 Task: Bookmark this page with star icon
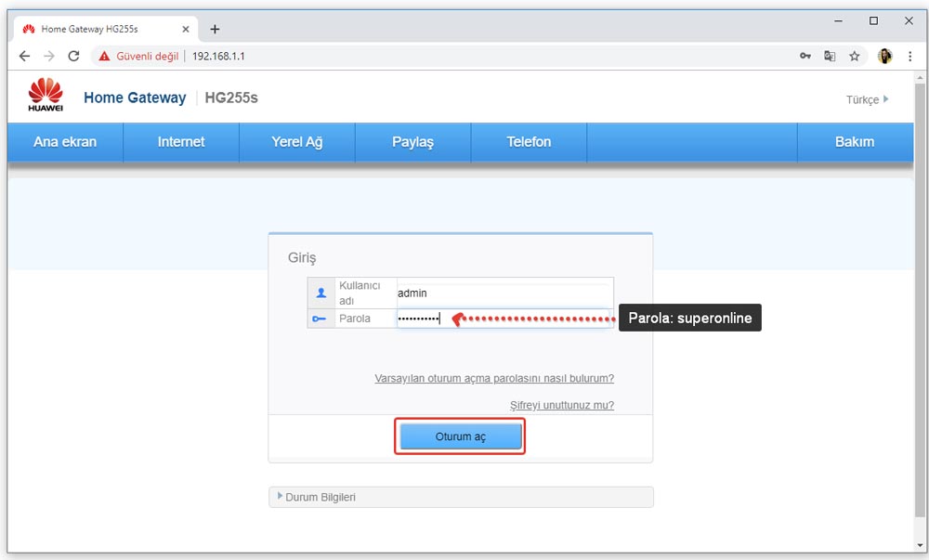[x=854, y=57]
